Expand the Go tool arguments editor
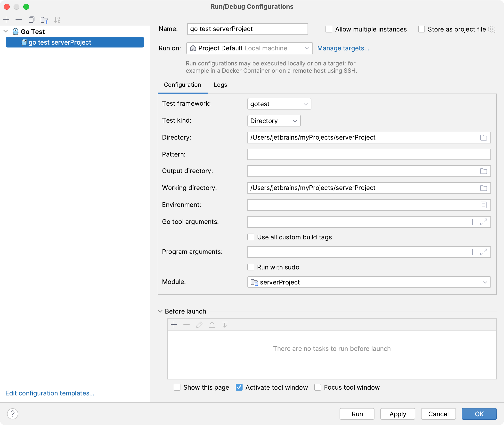This screenshot has width=504, height=425. (x=484, y=222)
